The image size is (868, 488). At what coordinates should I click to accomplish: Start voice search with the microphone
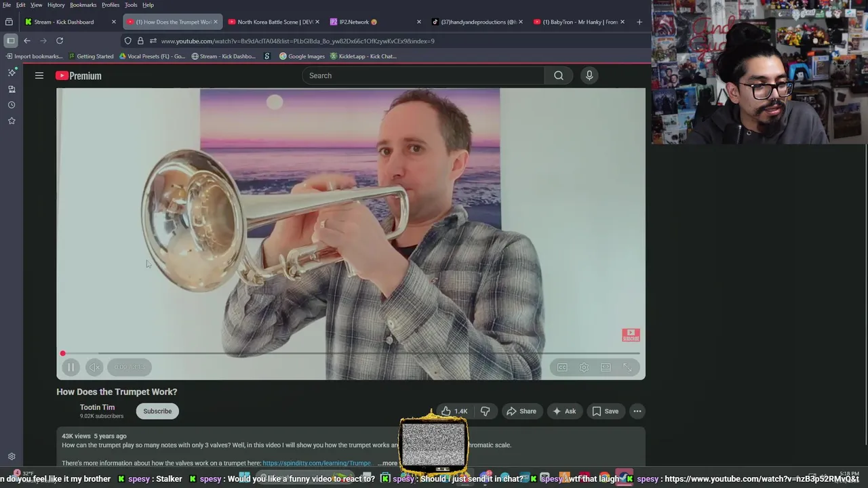pos(589,76)
